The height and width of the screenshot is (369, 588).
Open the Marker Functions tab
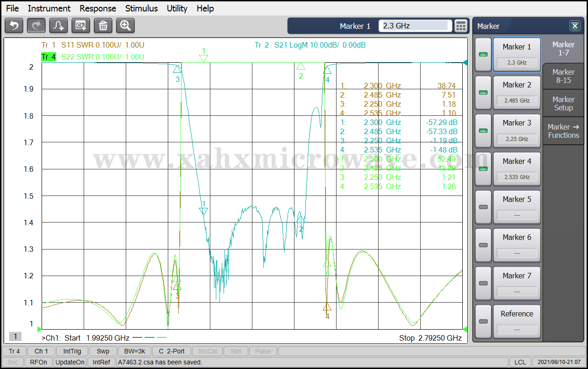pos(563,131)
